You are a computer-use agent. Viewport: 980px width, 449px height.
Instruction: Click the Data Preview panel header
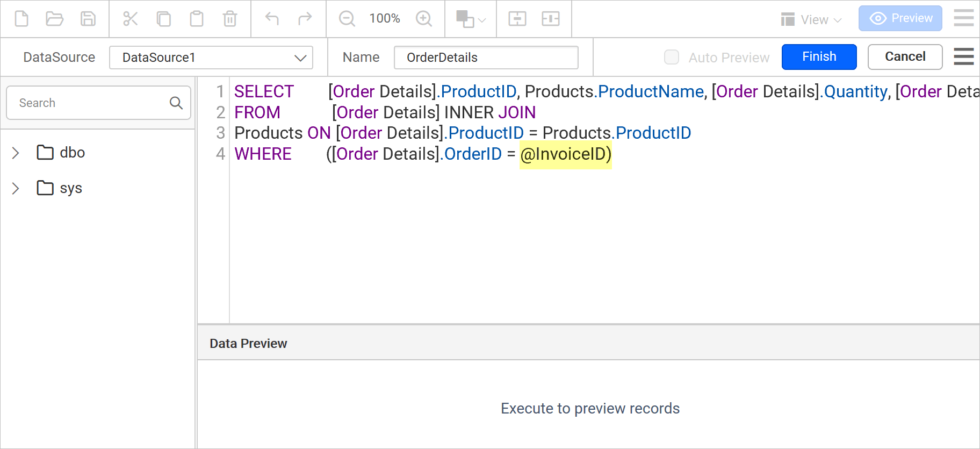click(x=588, y=344)
